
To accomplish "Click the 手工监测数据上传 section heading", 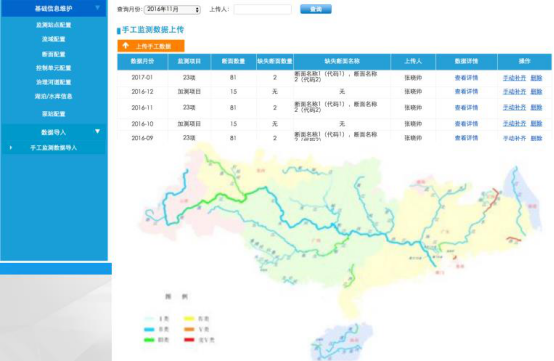I will pos(153,30).
